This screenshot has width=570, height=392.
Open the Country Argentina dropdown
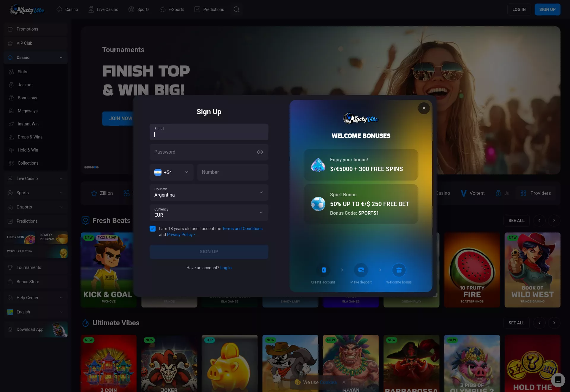pos(209,192)
